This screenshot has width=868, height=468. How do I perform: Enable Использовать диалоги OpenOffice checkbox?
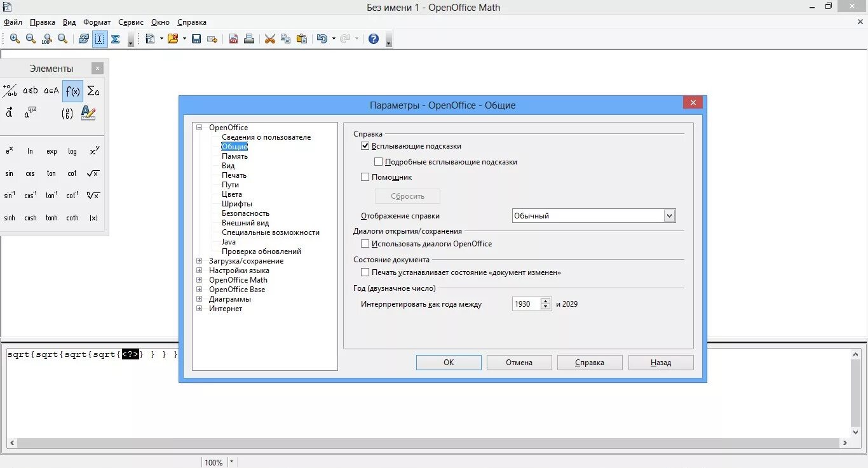[365, 244]
